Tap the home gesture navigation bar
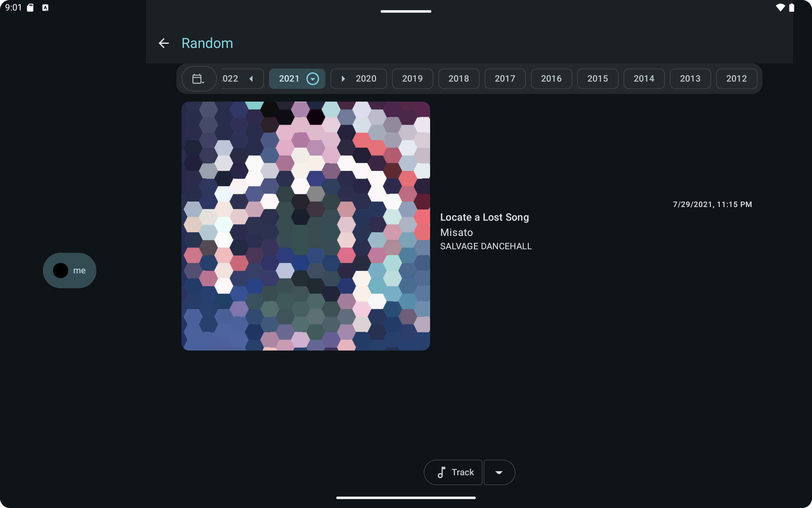 pos(406,498)
